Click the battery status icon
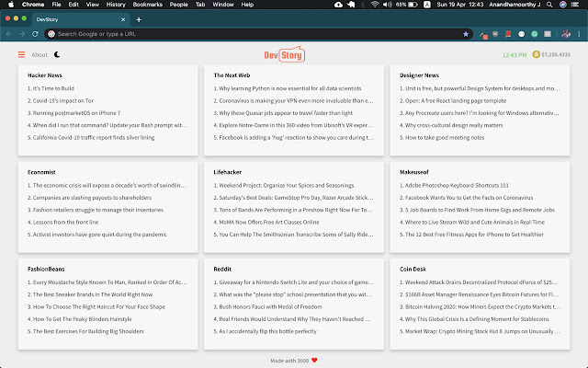Image resolution: width=588 pixels, height=368 pixels. pyautogui.click(x=413, y=5)
